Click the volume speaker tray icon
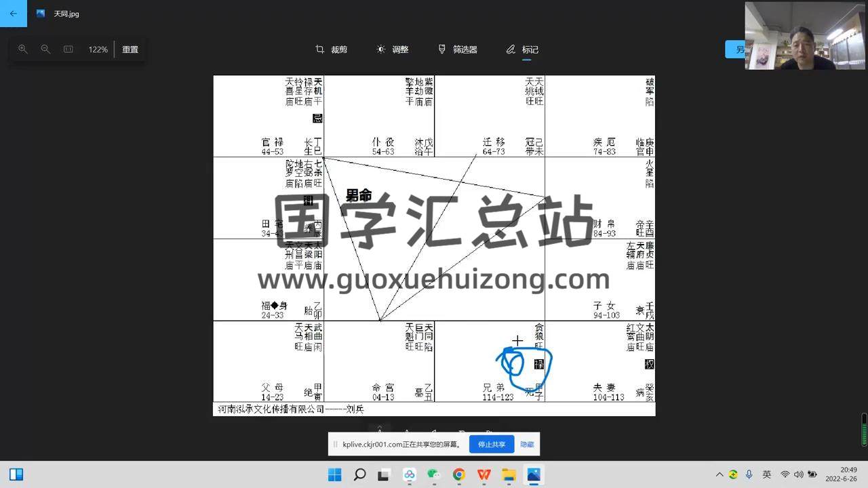 click(x=799, y=474)
